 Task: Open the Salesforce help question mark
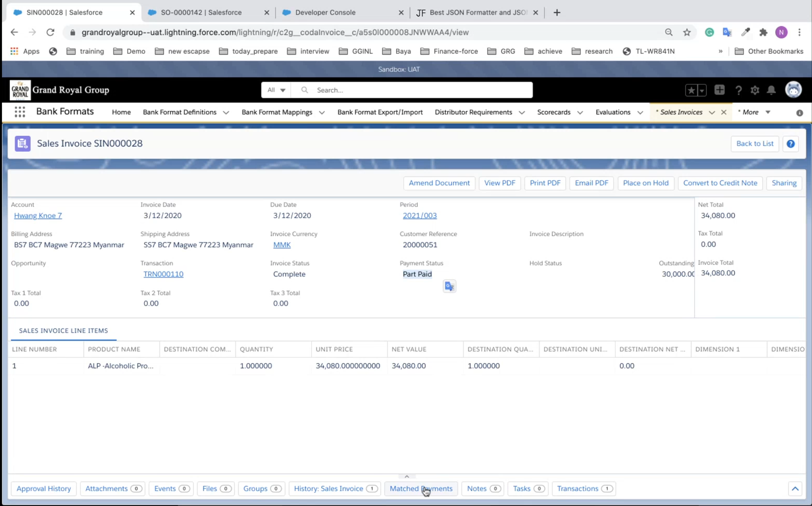click(738, 90)
